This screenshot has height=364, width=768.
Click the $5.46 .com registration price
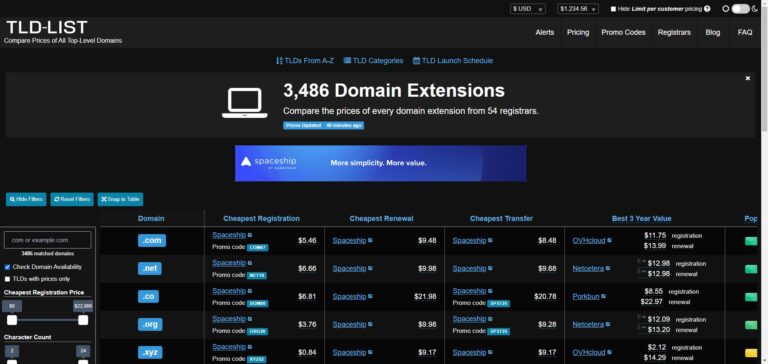point(307,241)
